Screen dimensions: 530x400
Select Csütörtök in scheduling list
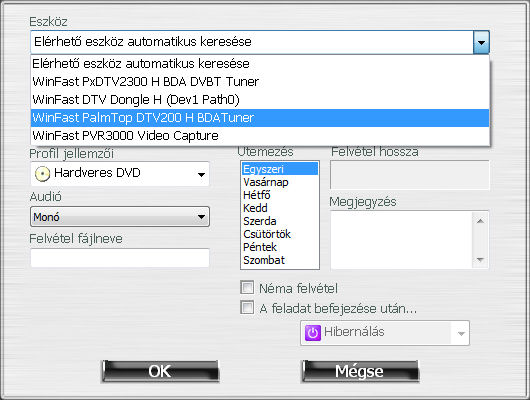point(280,234)
